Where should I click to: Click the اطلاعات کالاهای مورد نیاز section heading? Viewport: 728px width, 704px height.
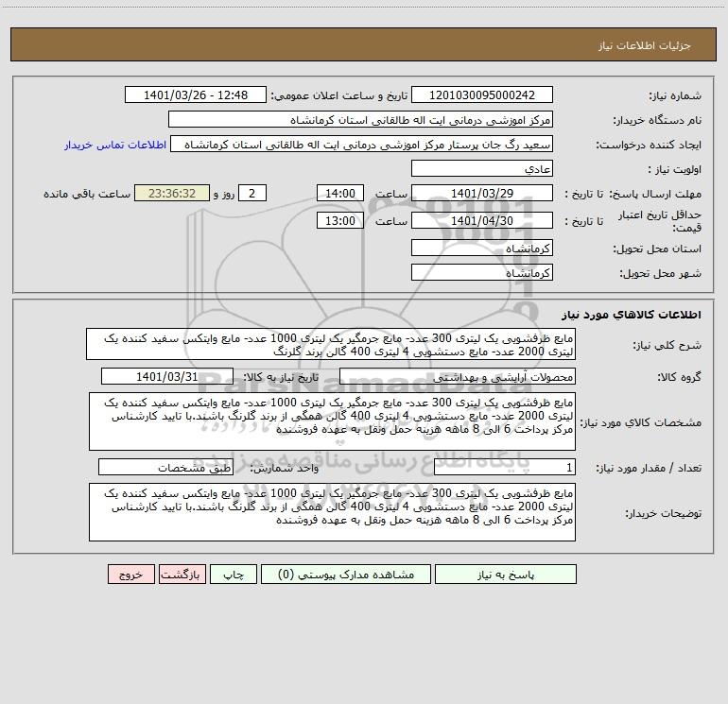coord(631,315)
